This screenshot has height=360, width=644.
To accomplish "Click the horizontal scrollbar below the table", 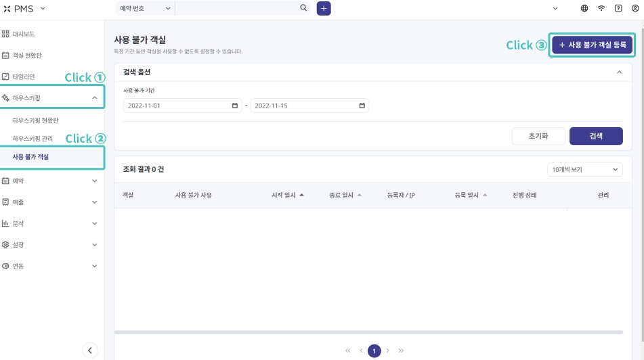I will coord(368,332).
